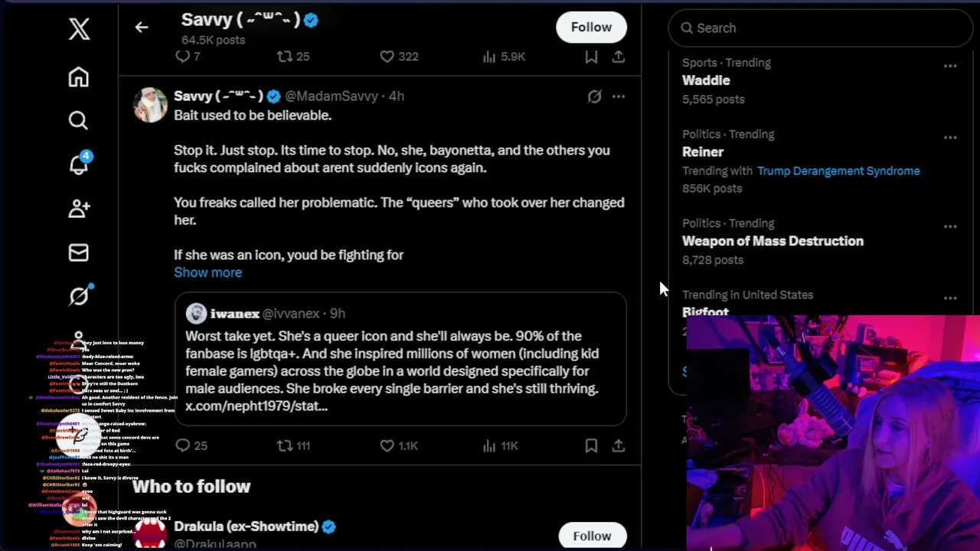Go to the Home feed icon

point(78,77)
